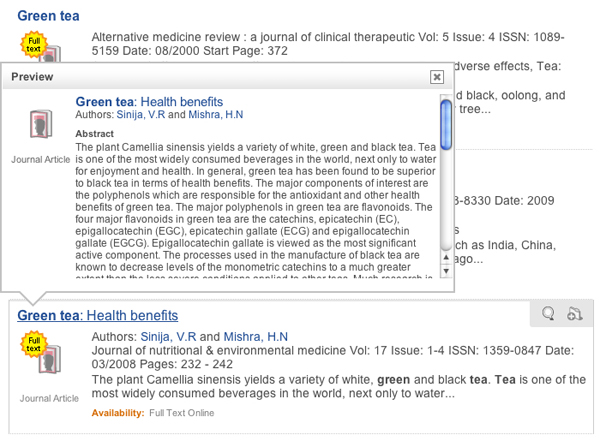Open Green tea: Health benefits in preview

pos(149,102)
